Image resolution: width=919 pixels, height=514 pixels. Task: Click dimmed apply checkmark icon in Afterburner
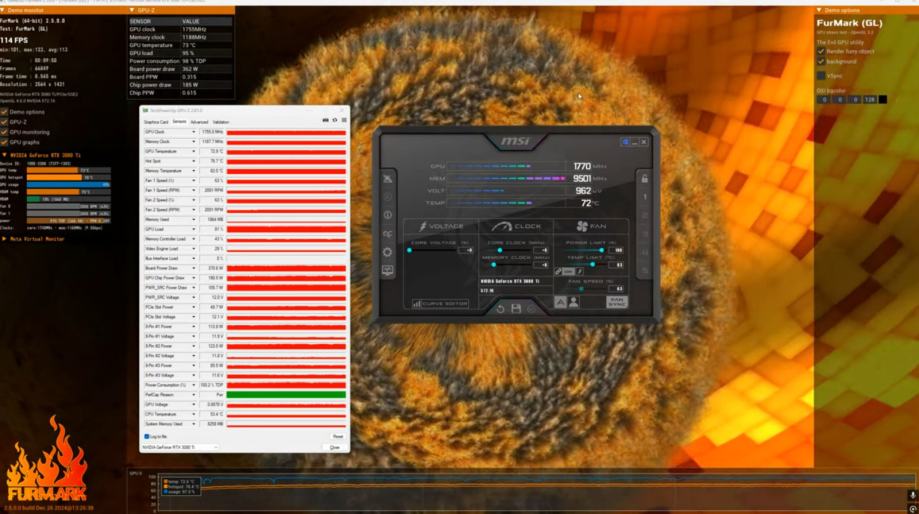pyautogui.click(x=531, y=308)
